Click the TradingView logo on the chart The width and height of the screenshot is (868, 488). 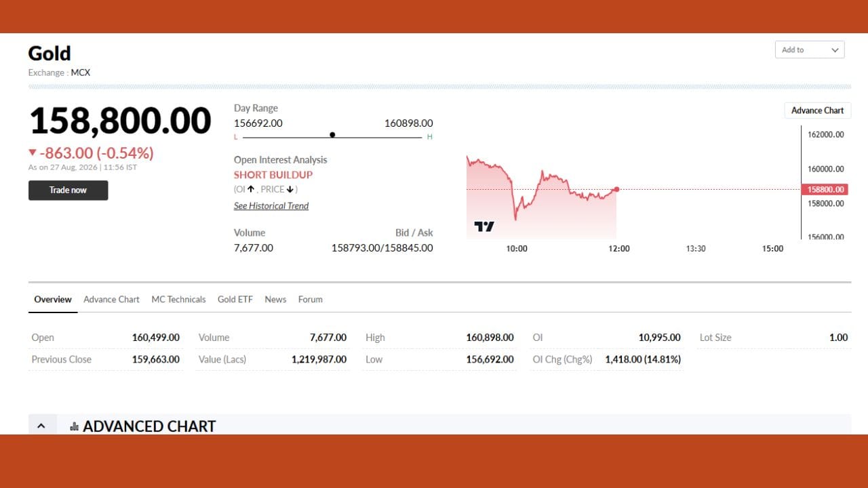(x=484, y=226)
